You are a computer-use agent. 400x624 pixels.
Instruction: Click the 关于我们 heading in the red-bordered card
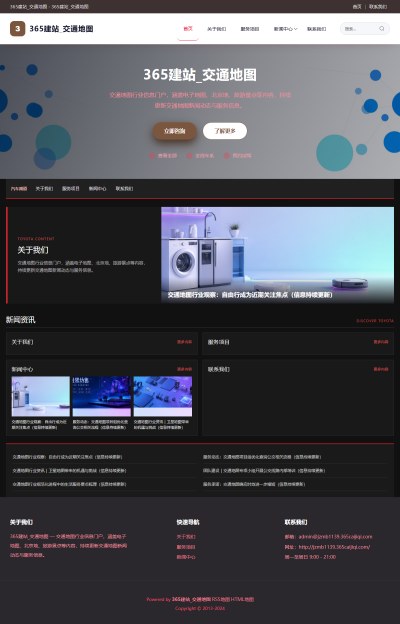(x=33, y=250)
